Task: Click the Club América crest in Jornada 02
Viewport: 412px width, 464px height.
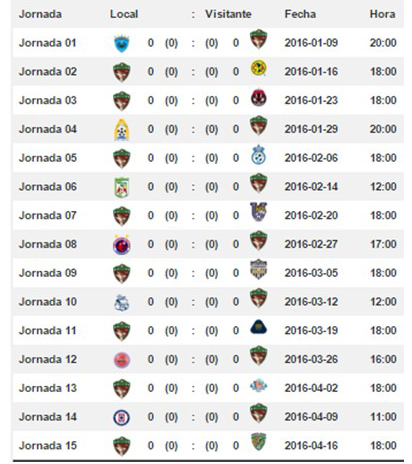Action: 258,68
